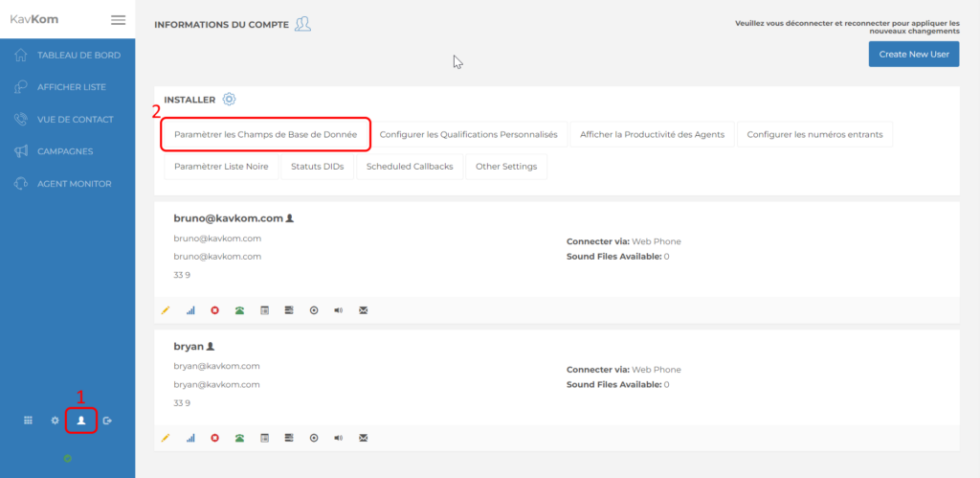Click the pencil edit icon for bruno@kavkom.com
The width and height of the screenshot is (980, 478).
(x=166, y=310)
